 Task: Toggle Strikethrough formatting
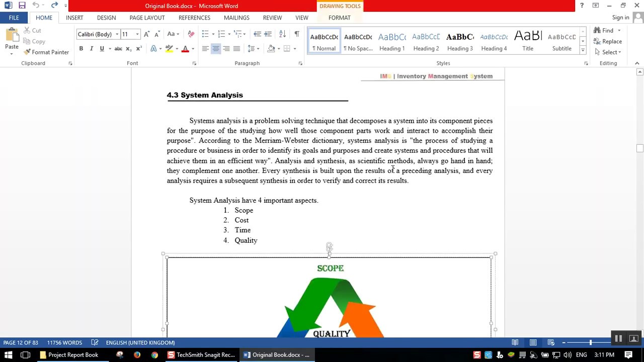click(x=118, y=49)
